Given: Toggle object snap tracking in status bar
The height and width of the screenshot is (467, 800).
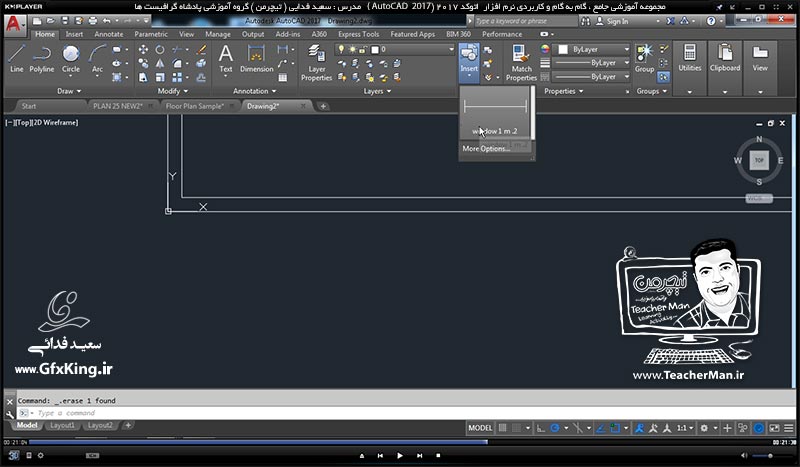Looking at the screenshot, I should 601,428.
